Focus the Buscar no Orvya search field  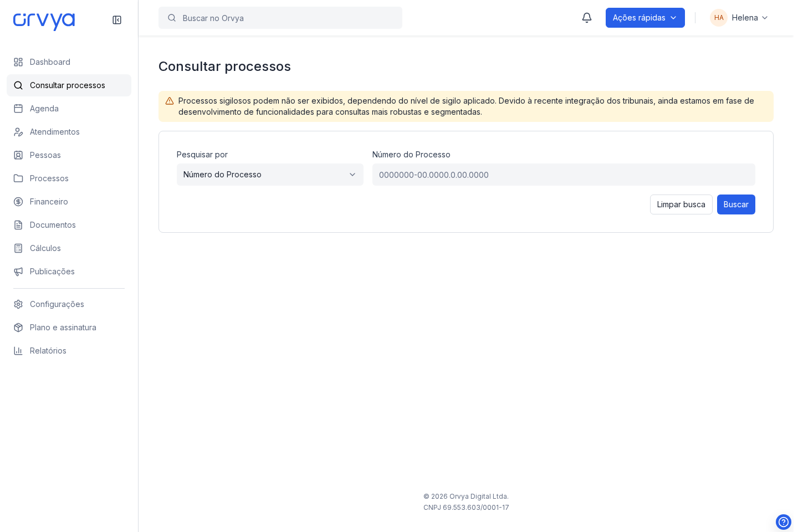point(280,18)
